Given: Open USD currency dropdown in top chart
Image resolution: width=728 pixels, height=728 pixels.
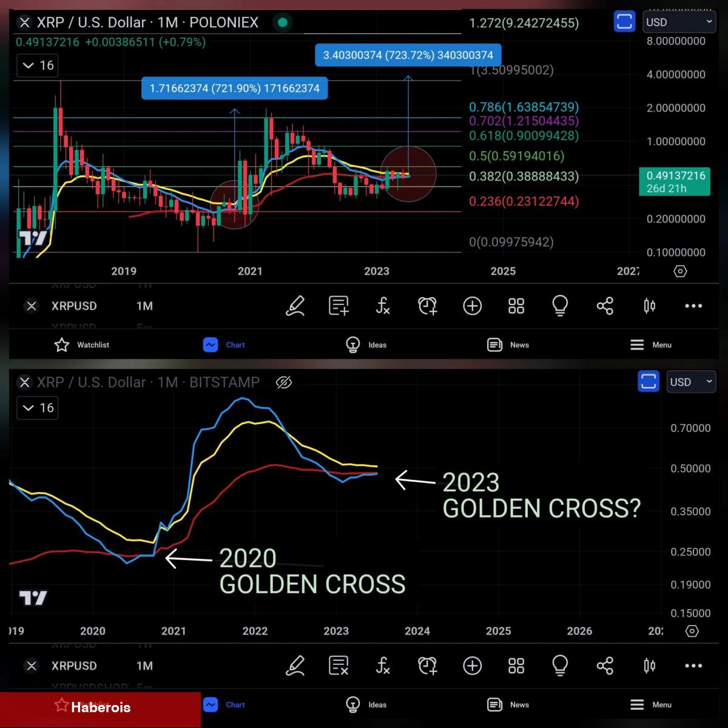Looking at the screenshot, I should tap(678, 22).
